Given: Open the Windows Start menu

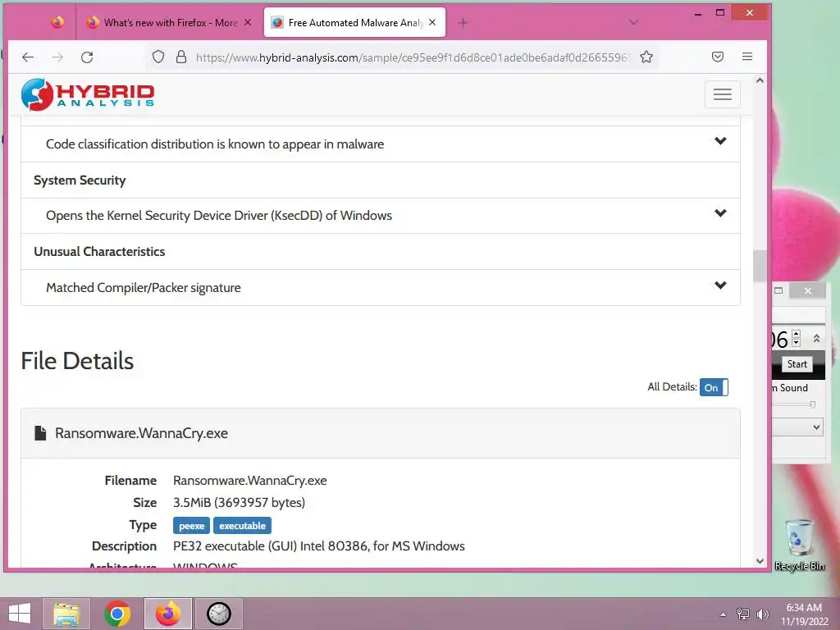Looking at the screenshot, I should (x=20, y=614).
